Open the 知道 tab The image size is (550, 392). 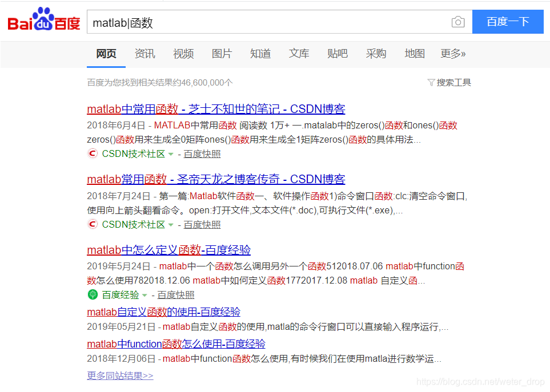[260, 54]
